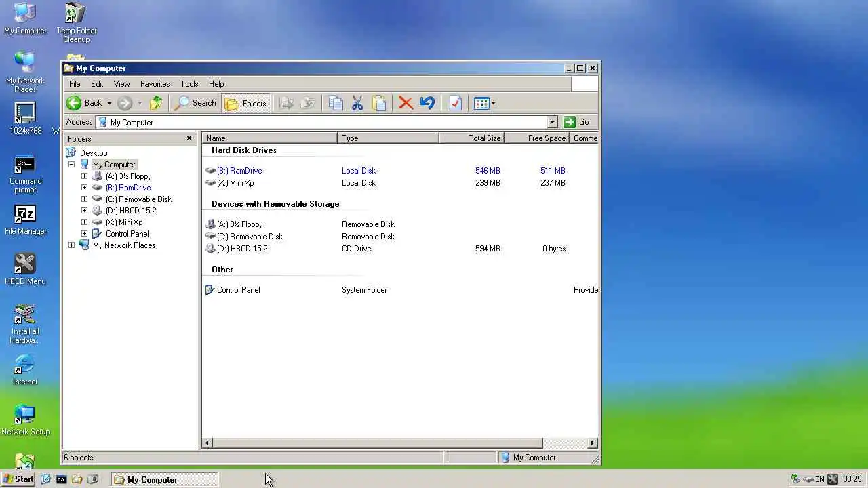Expand (C:) Removable Disk in tree
Viewport: 868px width, 488px height.
84,199
